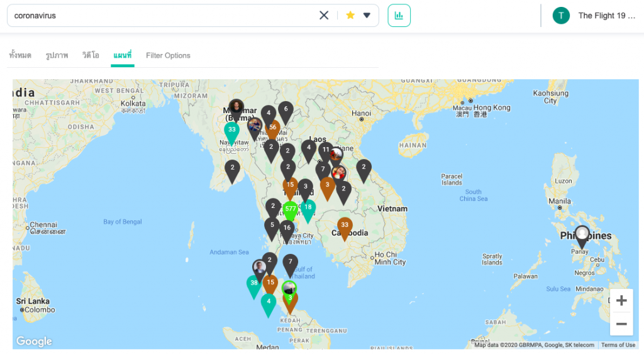The height and width of the screenshot is (355, 644).
Task: Select the photo marker atop Myanmar
Action: point(236,109)
